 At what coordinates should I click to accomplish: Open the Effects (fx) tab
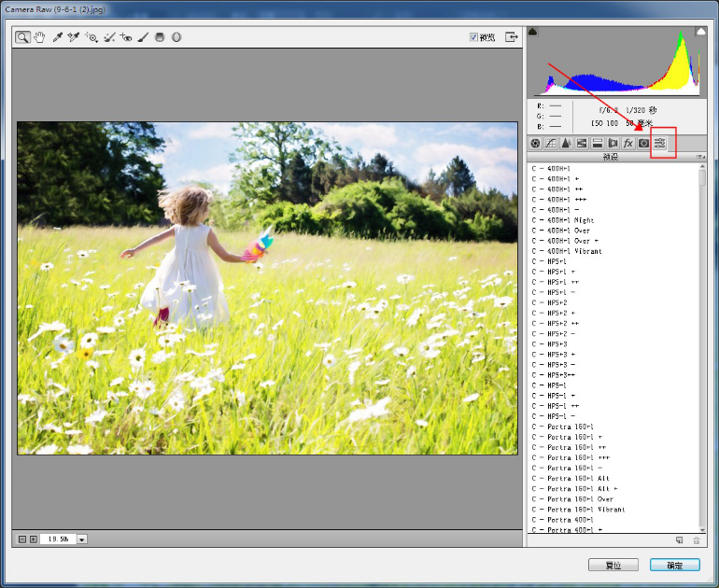coord(628,143)
